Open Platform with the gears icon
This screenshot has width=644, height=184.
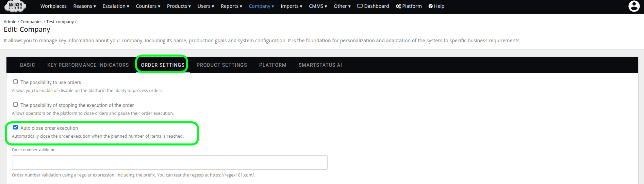coord(409,6)
